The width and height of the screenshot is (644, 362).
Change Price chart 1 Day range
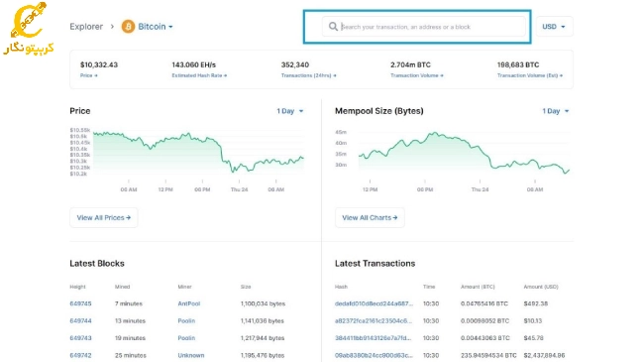[290, 111]
